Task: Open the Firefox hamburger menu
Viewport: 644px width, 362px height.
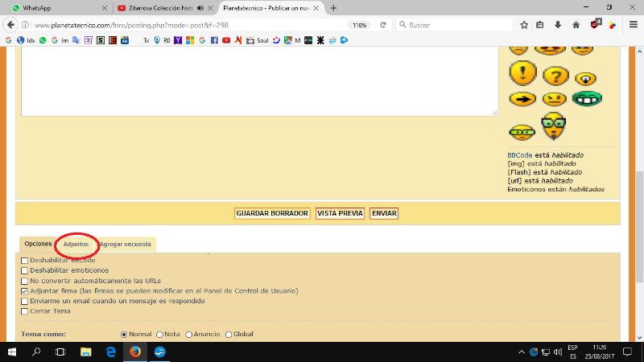Action: click(x=630, y=25)
